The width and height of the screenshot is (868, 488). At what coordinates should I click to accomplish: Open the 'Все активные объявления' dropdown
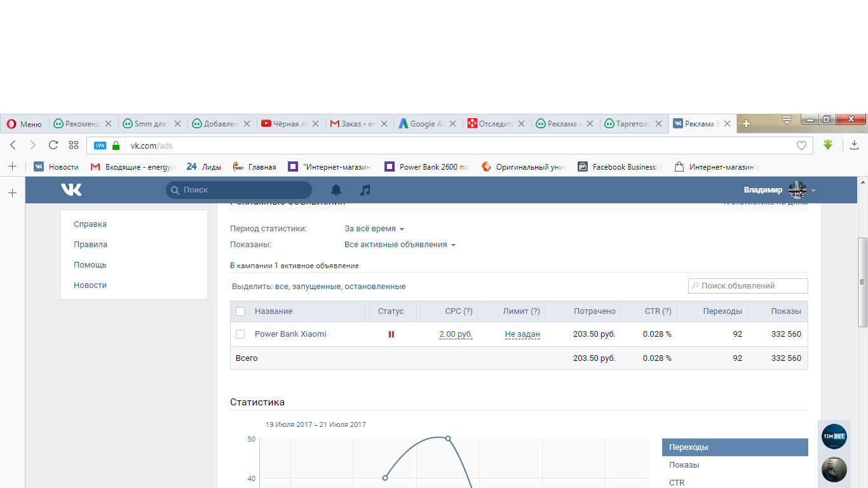coord(400,245)
